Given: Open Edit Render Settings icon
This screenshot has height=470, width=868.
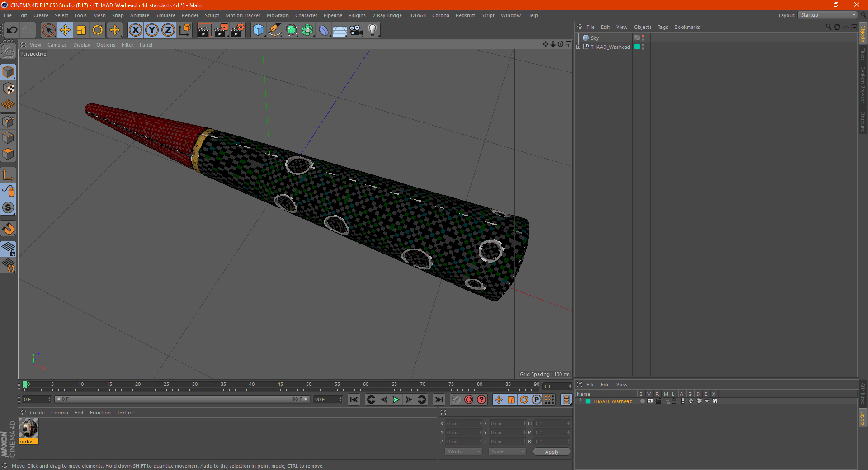Looking at the screenshot, I should tap(238, 30).
